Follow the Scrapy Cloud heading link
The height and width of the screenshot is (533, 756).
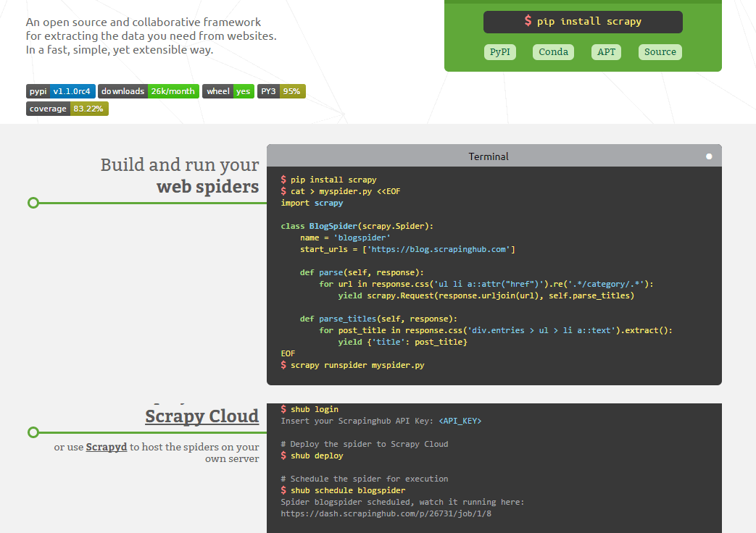202,416
